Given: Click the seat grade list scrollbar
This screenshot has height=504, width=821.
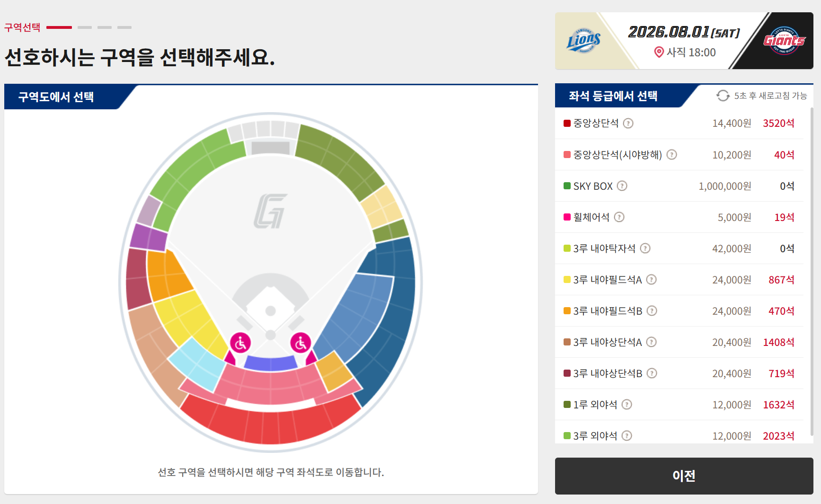Looking at the screenshot, I should pyautogui.click(x=812, y=272).
